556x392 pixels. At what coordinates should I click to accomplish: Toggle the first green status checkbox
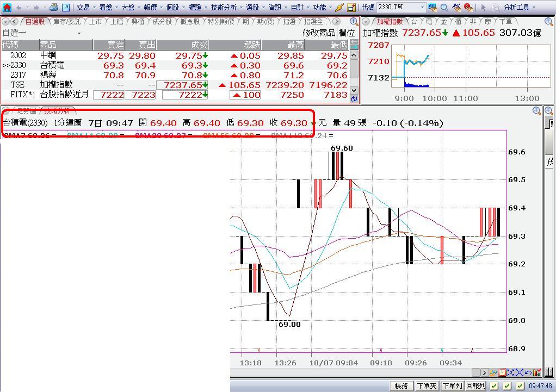point(494,385)
